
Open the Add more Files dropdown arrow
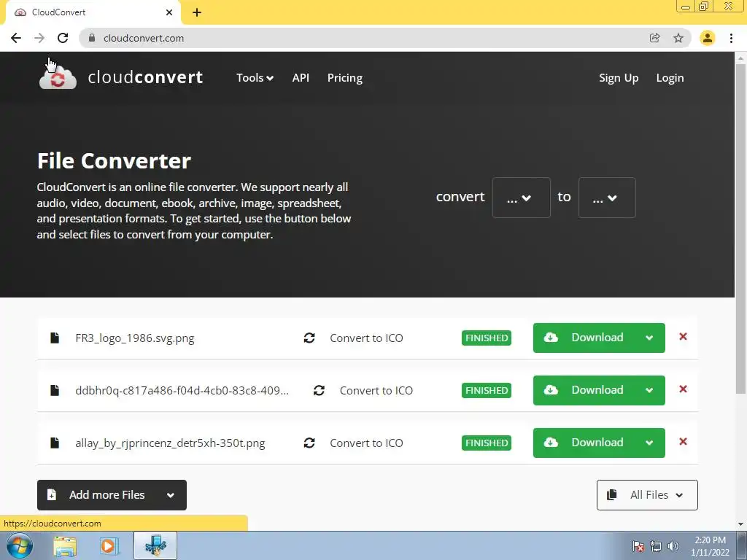click(x=171, y=495)
